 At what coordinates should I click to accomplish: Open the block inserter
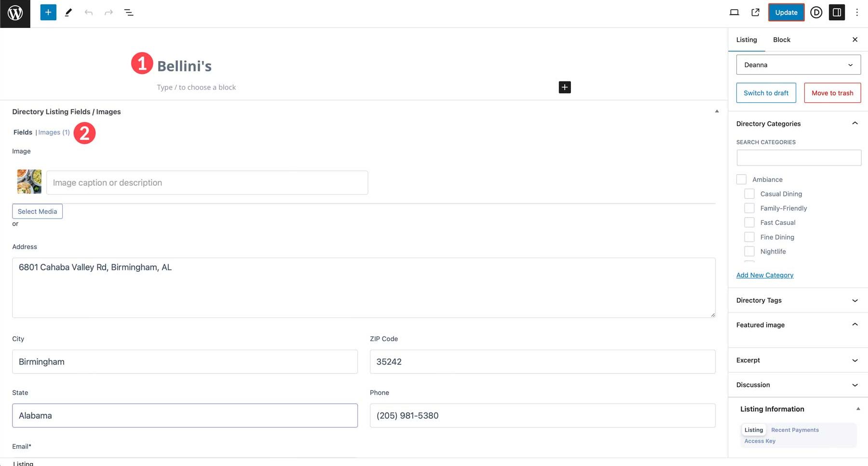point(48,12)
